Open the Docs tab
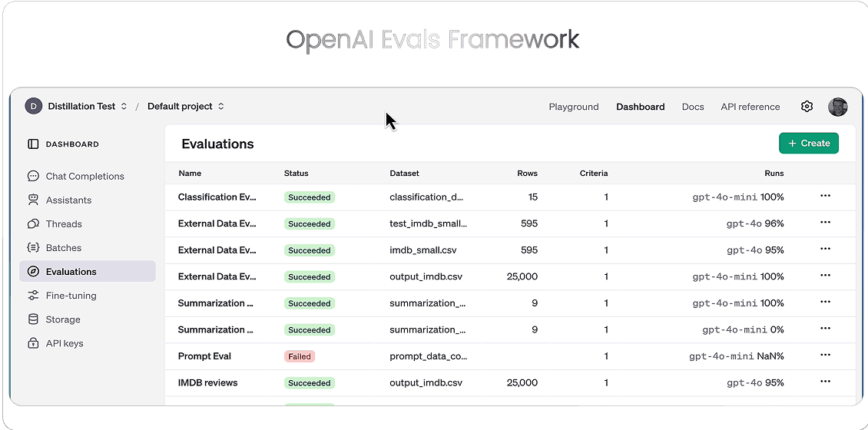868x430 pixels. (x=693, y=107)
